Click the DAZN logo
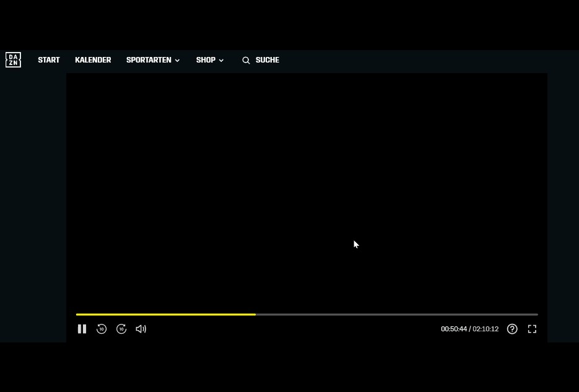The height and width of the screenshot is (392, 579). (x=13, y=60)
